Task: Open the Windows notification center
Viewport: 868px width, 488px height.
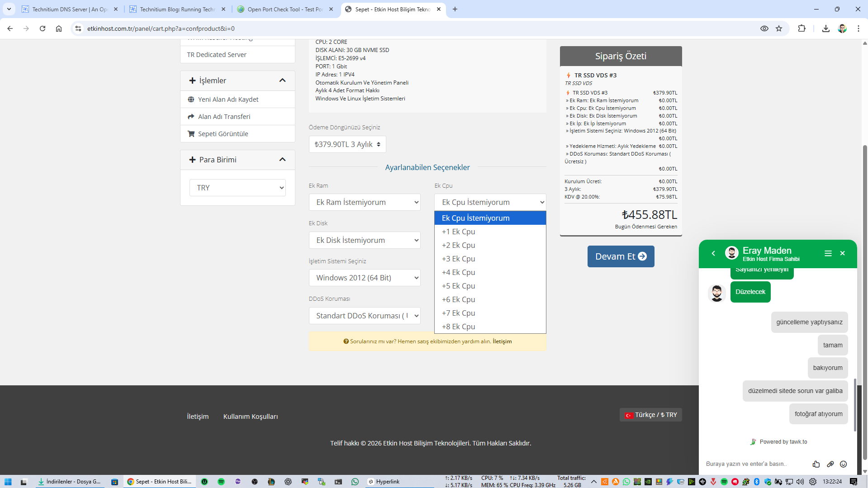Action: coord(854,482)
